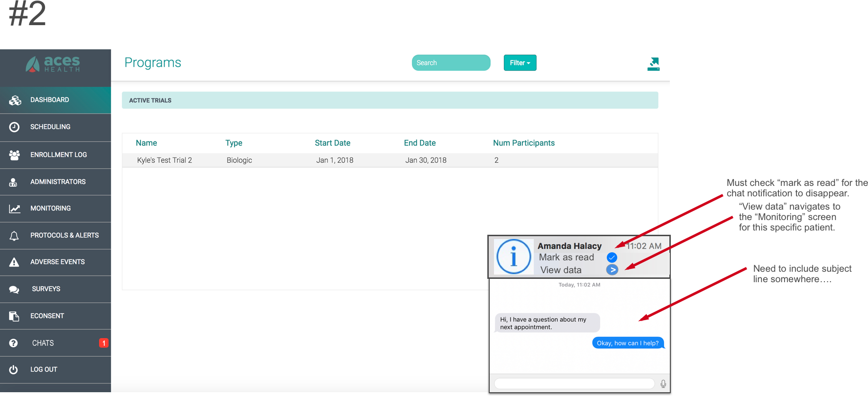This screenshot has height=396, width=868.
Task: Click the microphone icon in chat
Action: [663, 384]
